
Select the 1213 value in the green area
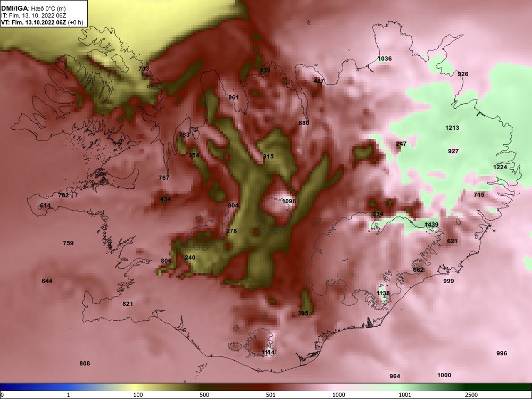point(452,128)
